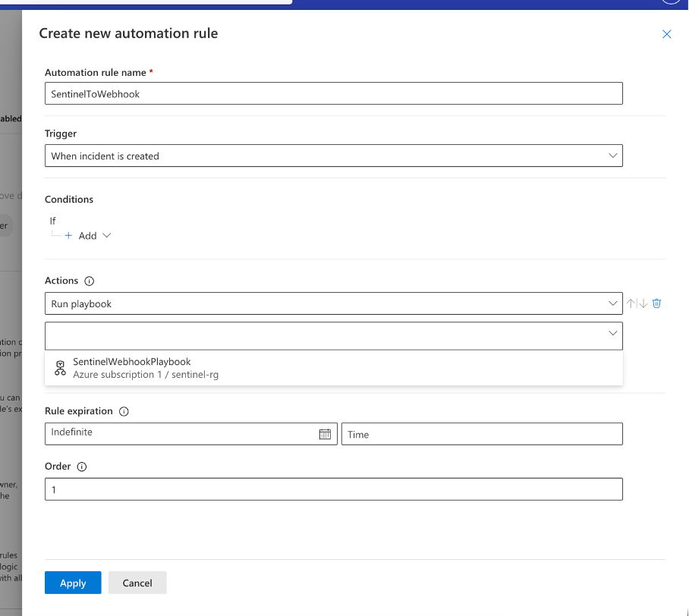
Task: Open the Run playbook action dropdown
Action: point(333,303)
